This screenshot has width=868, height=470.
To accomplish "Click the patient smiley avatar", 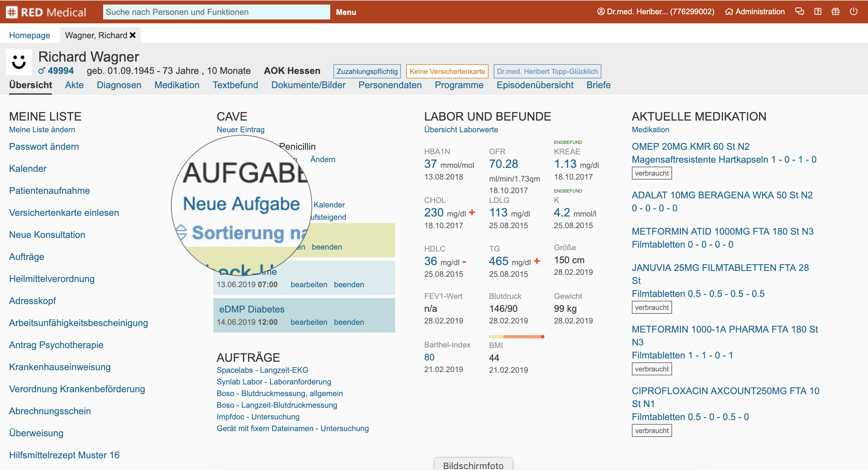I will (19, 62).
